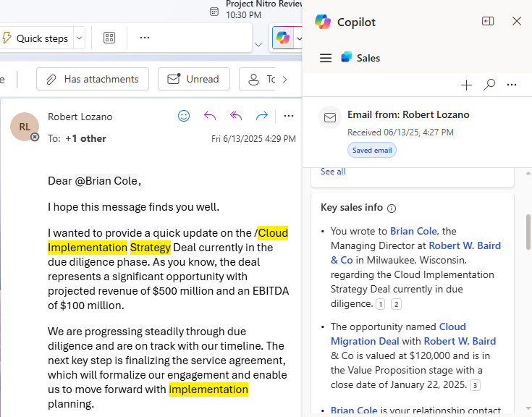Image resolution: width=532 pixels, height=417 pixels.
Task: Select 'Received 06/13/25, 4:27 PM' text
Action: [400, 132]
